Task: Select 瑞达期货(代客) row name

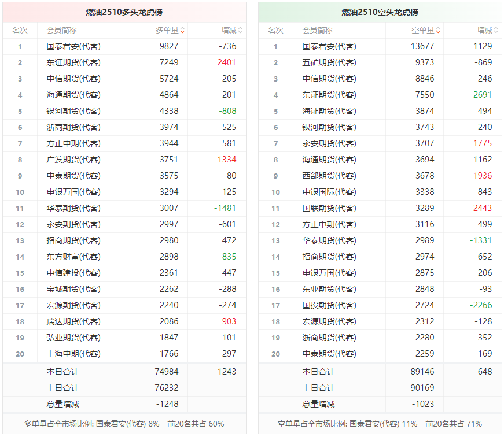Action: (x=73, y=321)
